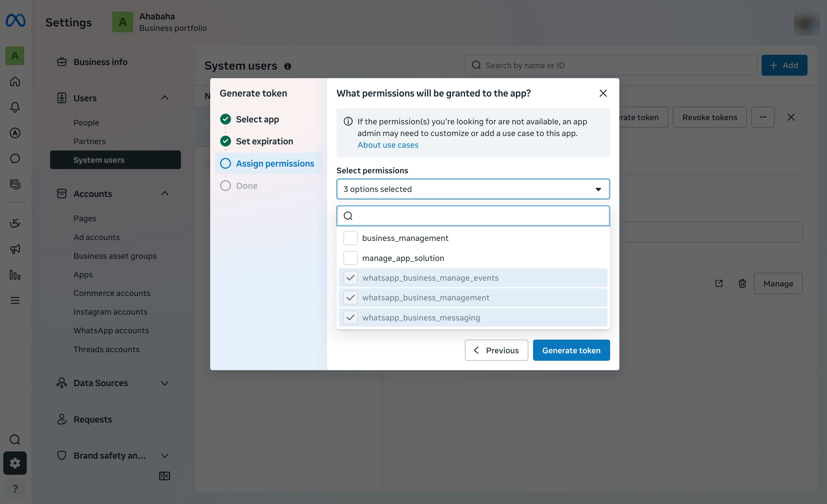Viewport: 827px width, 504px height.
Task: Check the business_management permission
Action: [350, 238]
